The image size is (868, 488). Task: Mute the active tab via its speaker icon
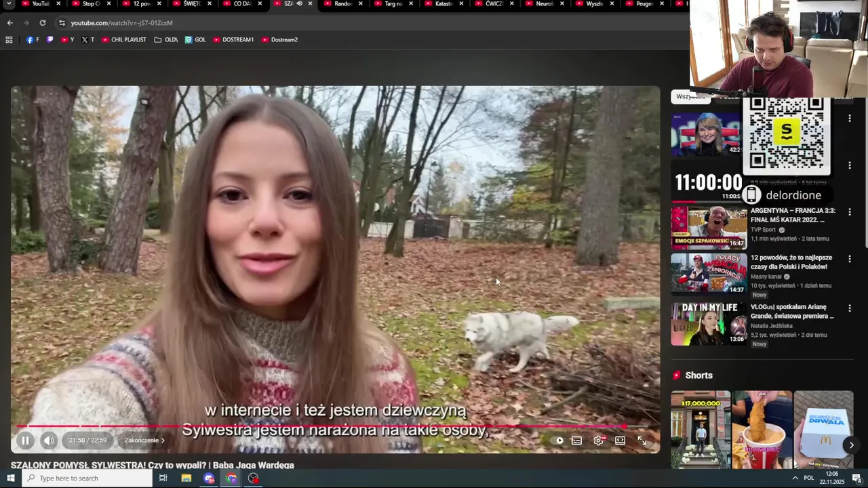(299, 4)
